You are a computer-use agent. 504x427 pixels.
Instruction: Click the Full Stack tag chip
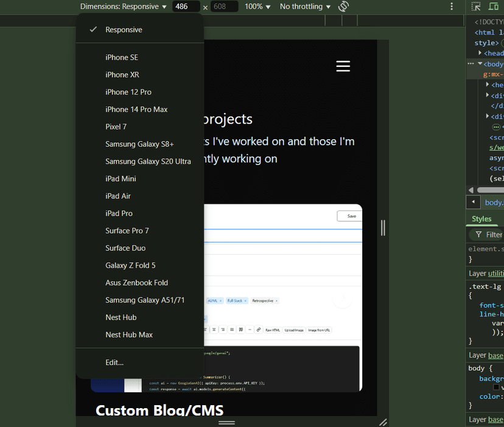point(237,300)
